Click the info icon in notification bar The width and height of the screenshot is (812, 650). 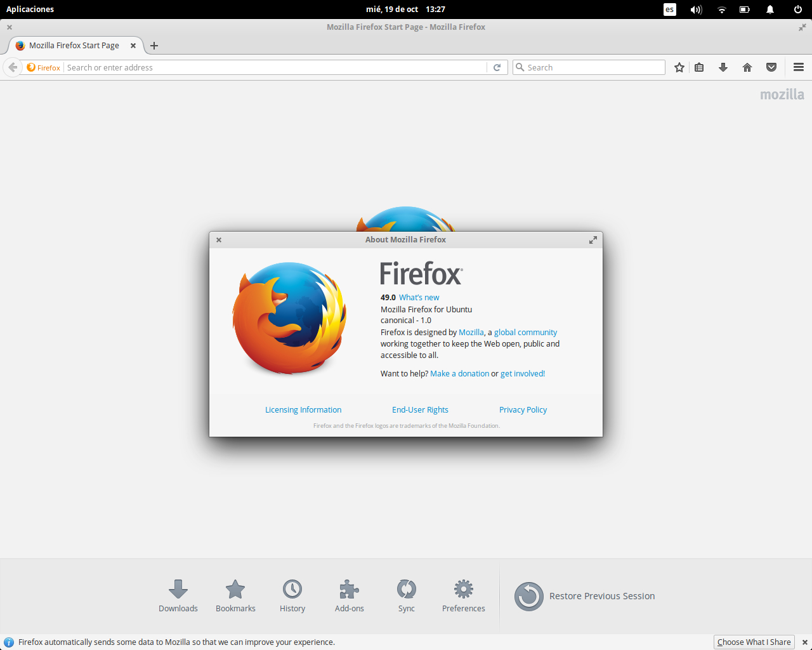[x=9, y=642]
